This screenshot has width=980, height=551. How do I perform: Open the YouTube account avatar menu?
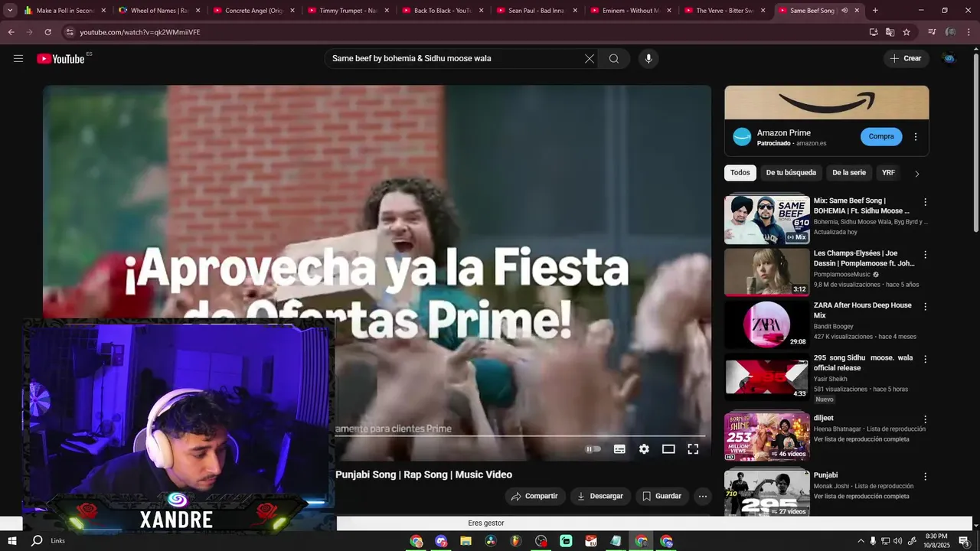949,58
